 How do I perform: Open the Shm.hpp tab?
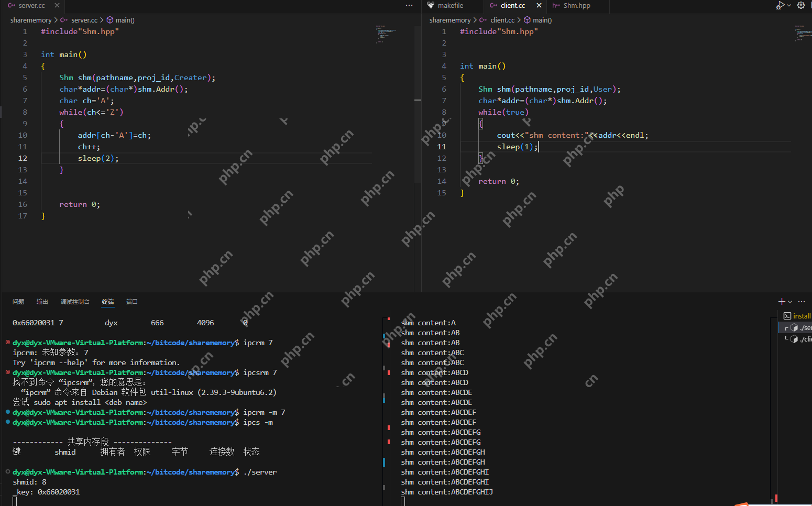click(577, 6)
